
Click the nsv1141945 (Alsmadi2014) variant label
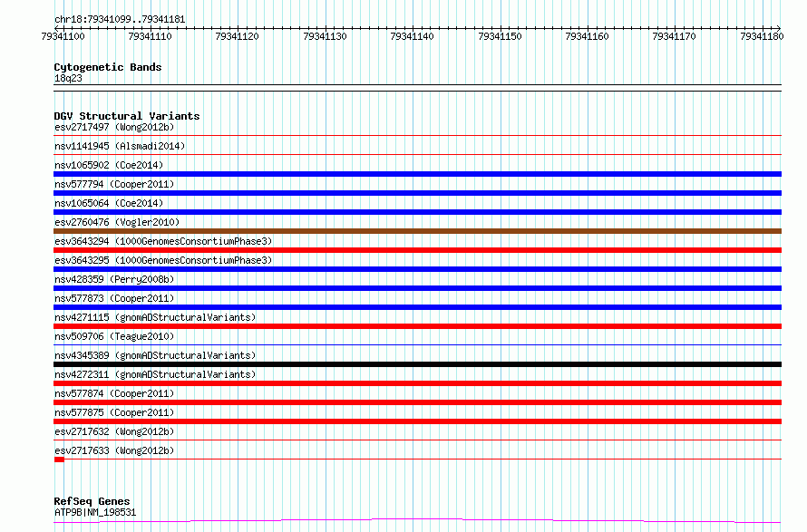tap(120, 146)
